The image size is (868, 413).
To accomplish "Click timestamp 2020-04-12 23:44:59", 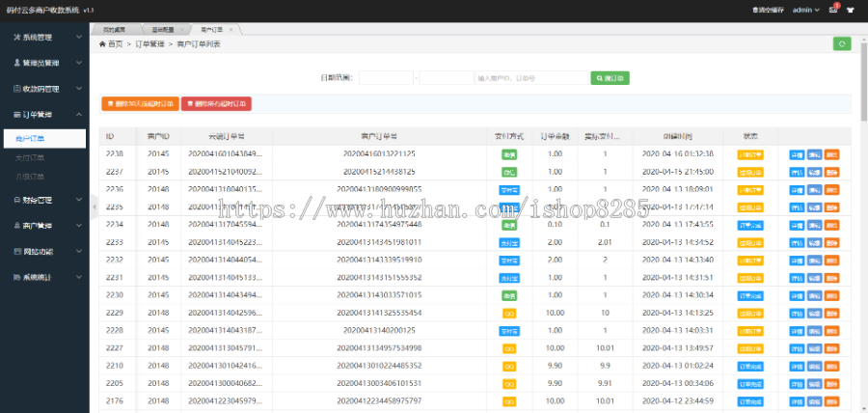I will (678, 401).
